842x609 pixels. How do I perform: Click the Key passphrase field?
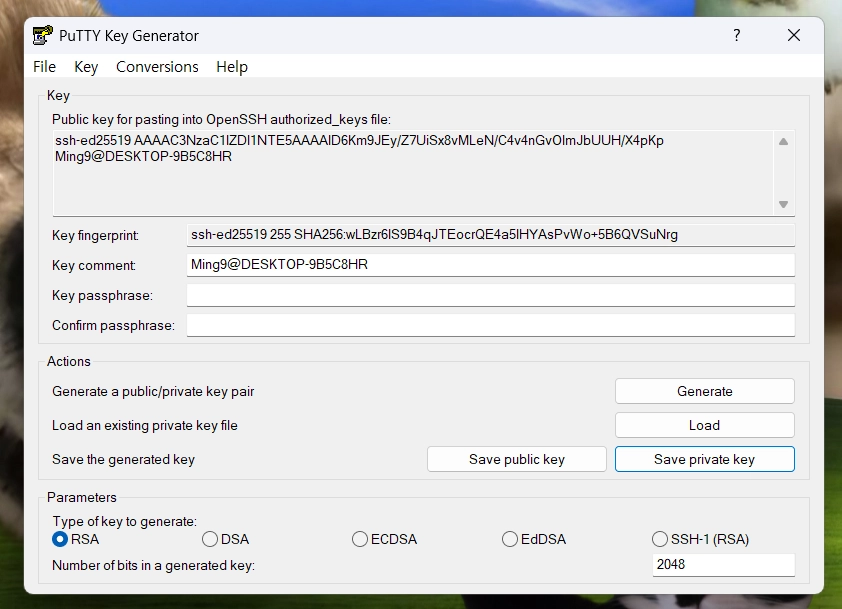(x=490, y=295)
